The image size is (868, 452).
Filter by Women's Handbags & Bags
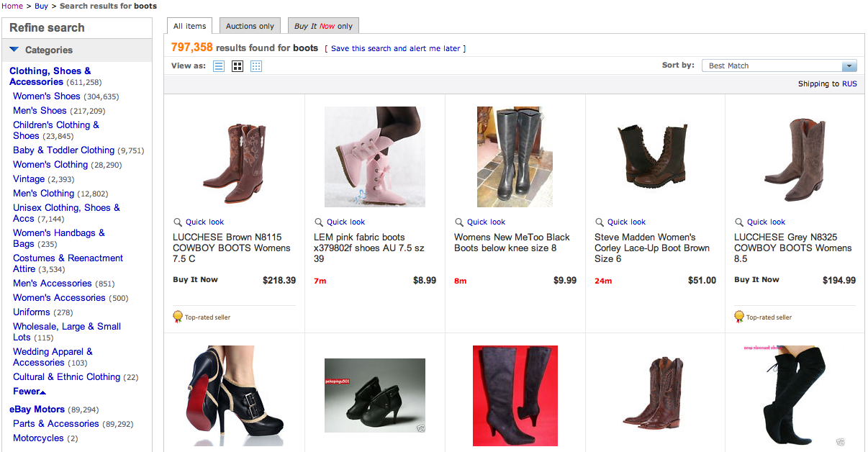[59, 238]
